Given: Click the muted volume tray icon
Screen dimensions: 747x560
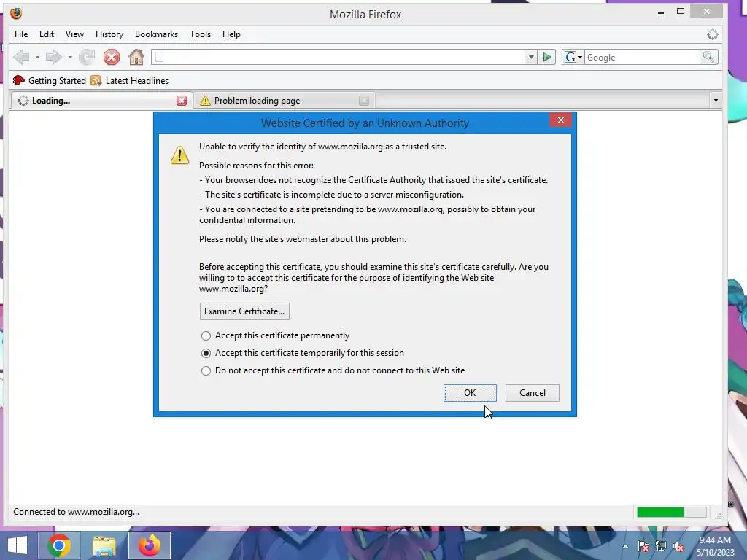Looking at the screenshot, I should [679, 546].
